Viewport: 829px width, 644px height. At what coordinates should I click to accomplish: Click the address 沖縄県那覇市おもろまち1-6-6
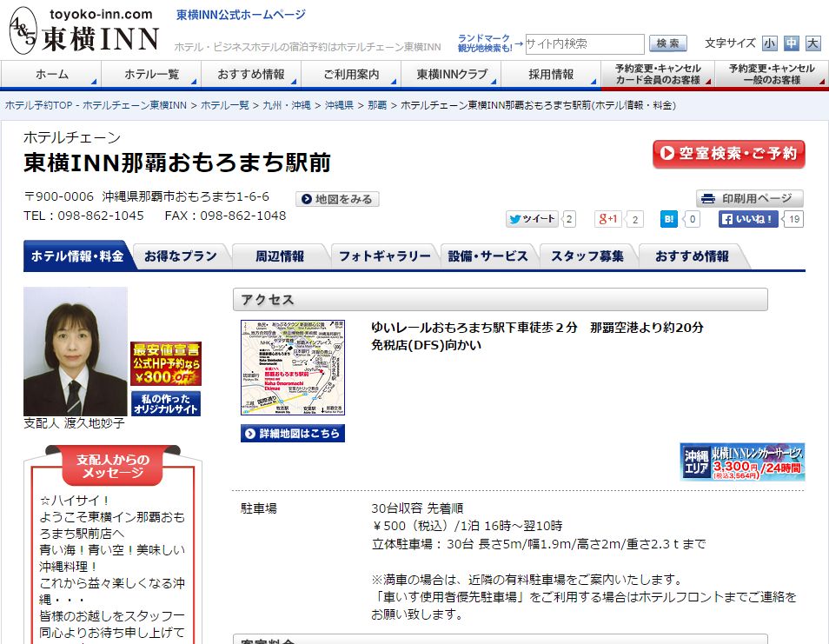click(186, 196)
